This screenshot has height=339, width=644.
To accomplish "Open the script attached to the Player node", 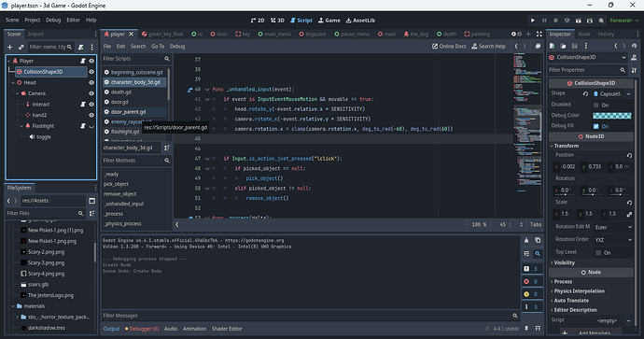I will tap(82, 61).
